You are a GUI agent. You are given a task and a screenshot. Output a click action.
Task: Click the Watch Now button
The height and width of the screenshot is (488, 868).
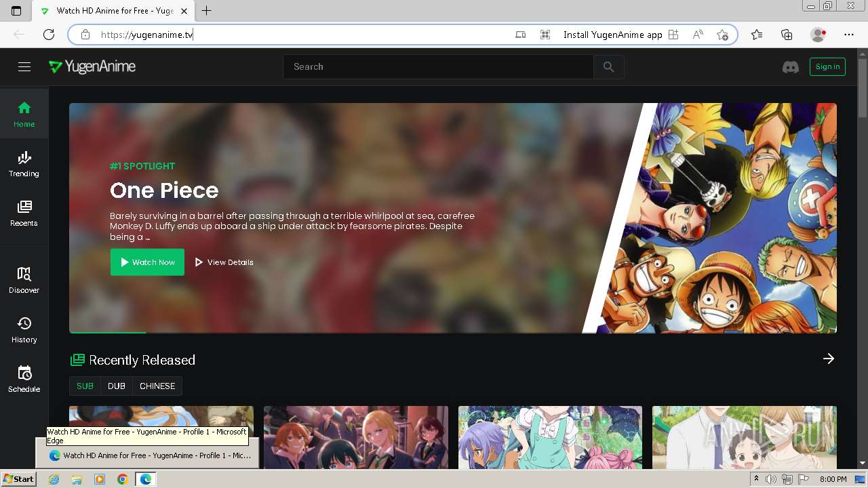tap(147, 262)
